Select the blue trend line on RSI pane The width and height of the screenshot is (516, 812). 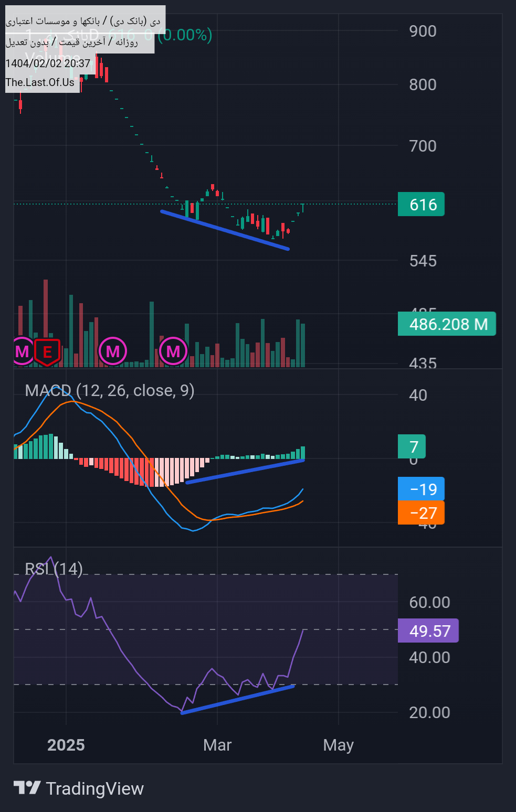click(237, 699)
